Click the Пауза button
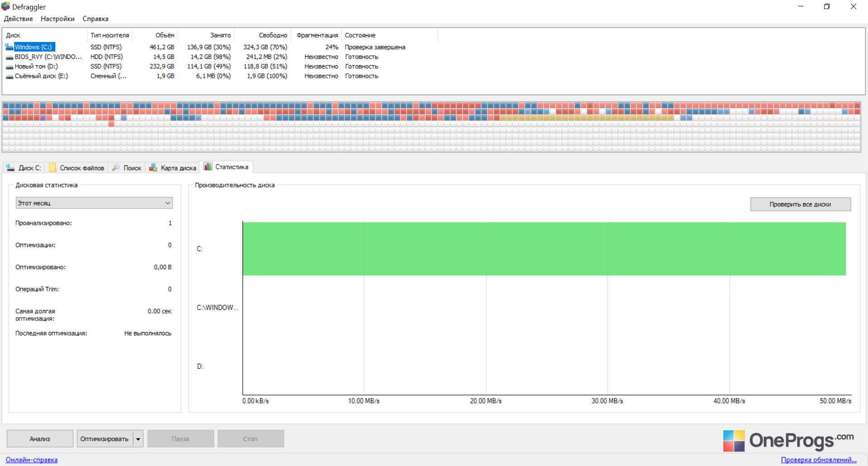Image resolution: width=868 pixels, height=466 pixels. pyautogui.click(x=180, y=439)
